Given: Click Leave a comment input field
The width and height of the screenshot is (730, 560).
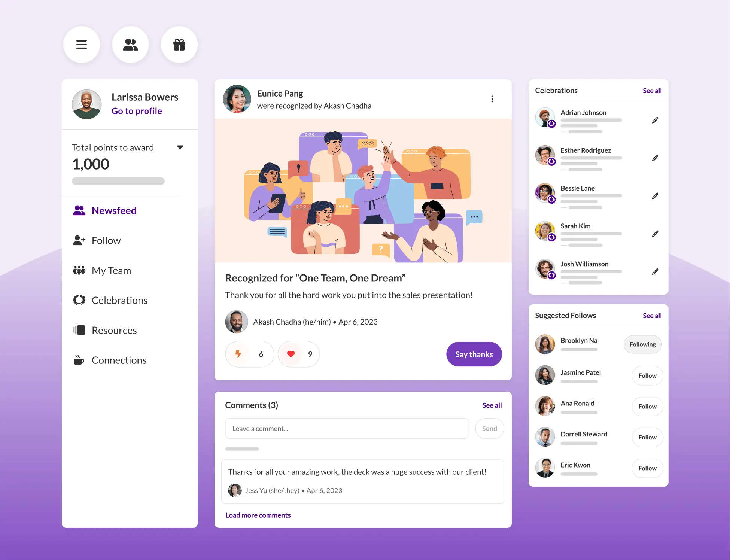Looking at the screenshot, I should click(348, 428).
